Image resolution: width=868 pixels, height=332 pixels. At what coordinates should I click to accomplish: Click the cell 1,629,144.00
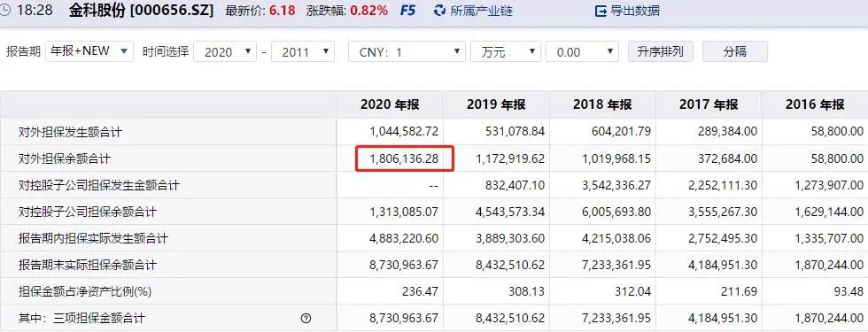click(829, 212)
